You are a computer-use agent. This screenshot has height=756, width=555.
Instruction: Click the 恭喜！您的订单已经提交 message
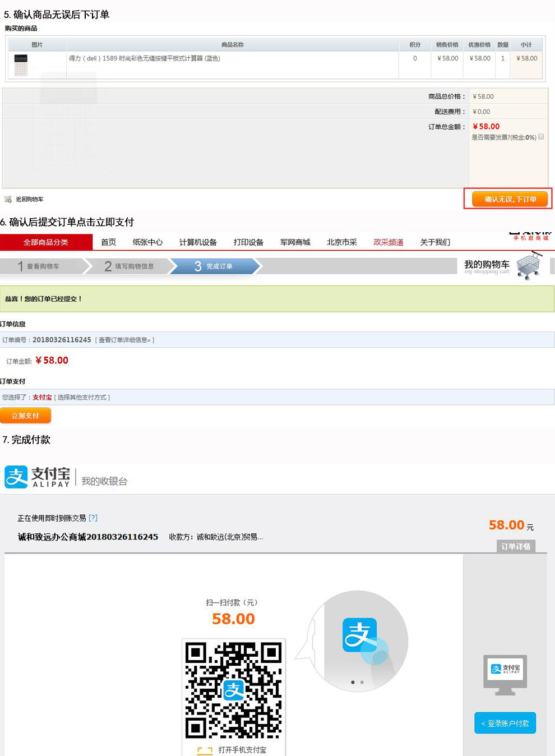(x=44, y=299)
